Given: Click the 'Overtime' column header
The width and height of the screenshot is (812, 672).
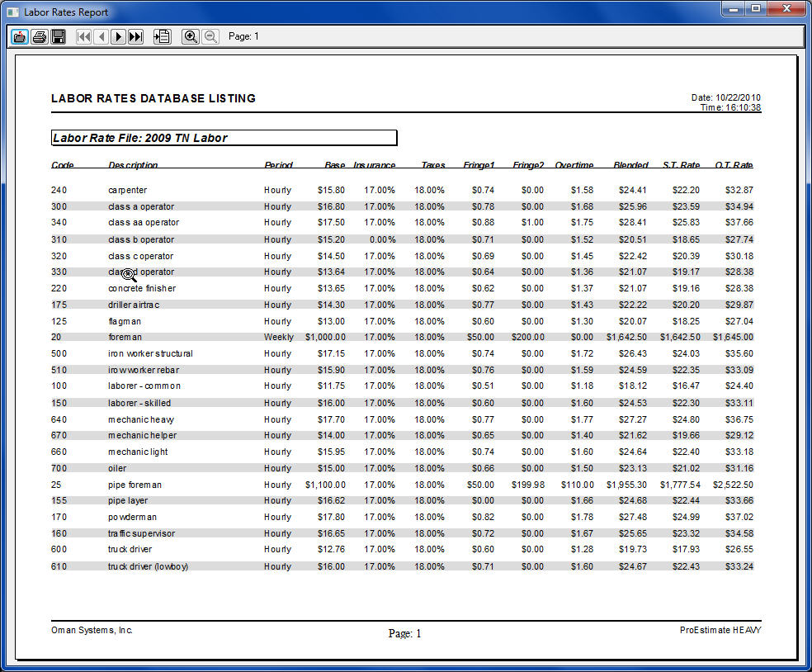Looking at the screenshot, I should (x=574, y=165).
